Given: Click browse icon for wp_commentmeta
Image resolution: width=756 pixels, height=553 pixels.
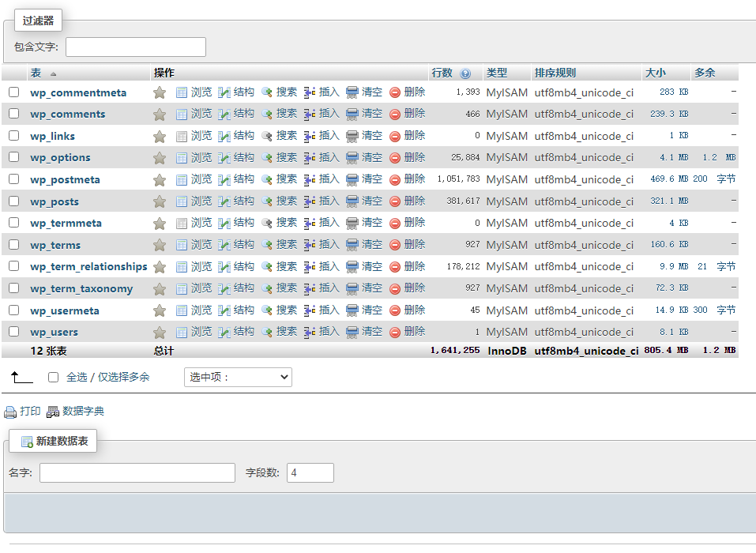Looking at the screenshot, I should coord(181,92).
